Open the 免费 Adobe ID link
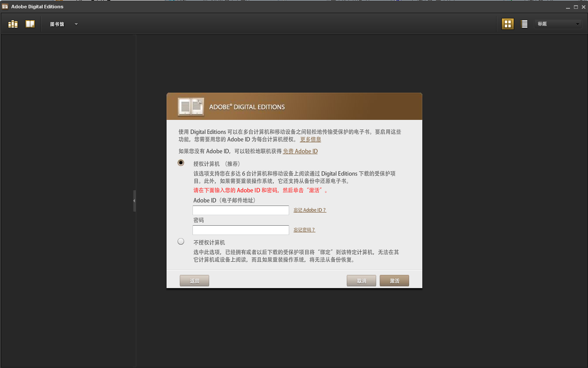This screenshot has width=588, height=368. pos(300,151)
